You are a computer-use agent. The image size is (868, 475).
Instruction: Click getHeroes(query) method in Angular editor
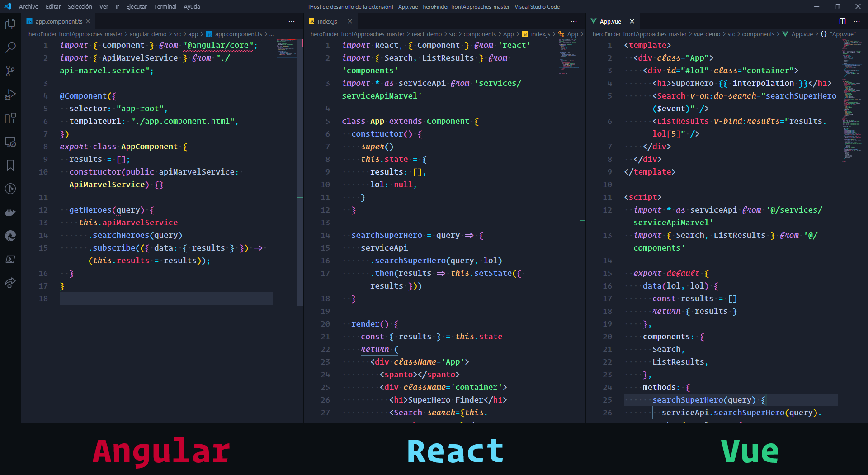pos(107,210)
